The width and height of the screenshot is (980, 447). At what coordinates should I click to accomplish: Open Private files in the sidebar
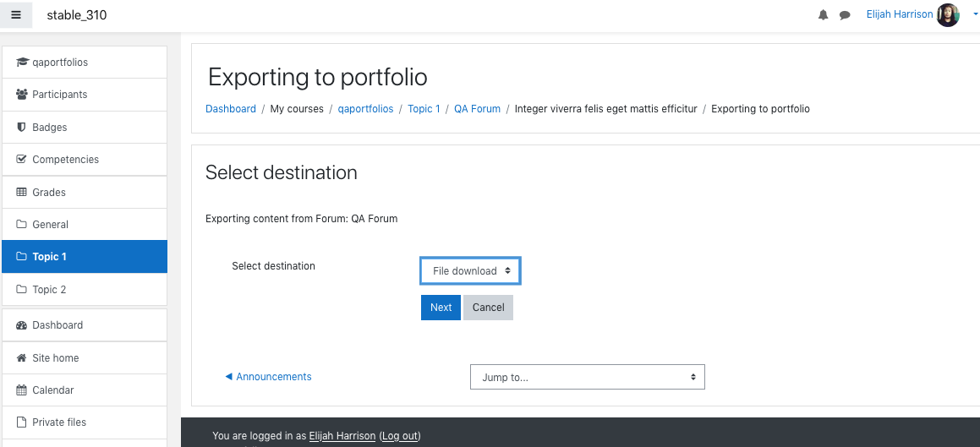pos(85,422)
